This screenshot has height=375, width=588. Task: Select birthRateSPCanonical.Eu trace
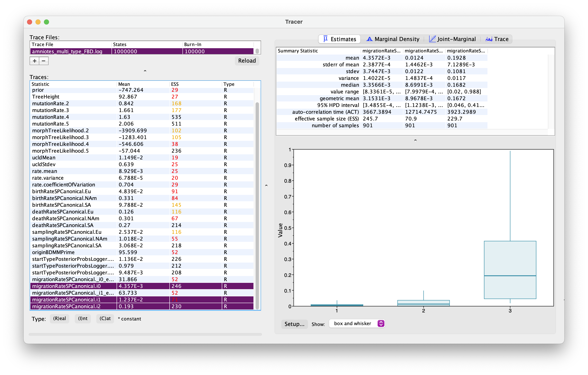pyautogui.click(x=142, y=192)
